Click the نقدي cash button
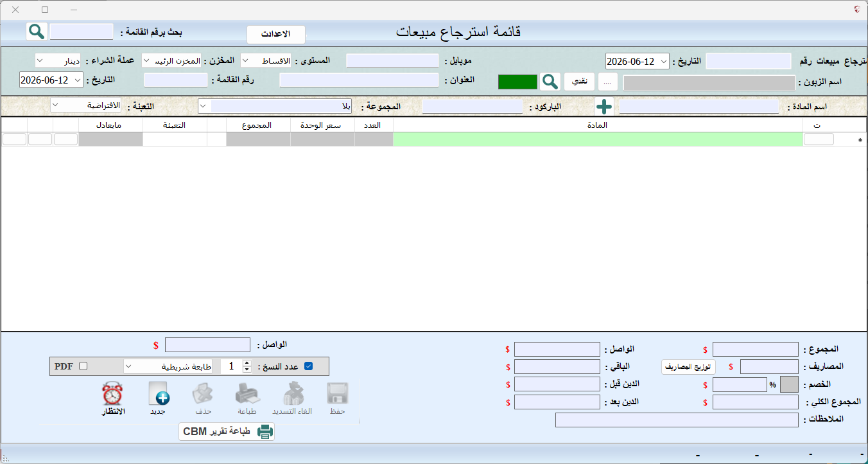868x464 pixels. point(580,82)
